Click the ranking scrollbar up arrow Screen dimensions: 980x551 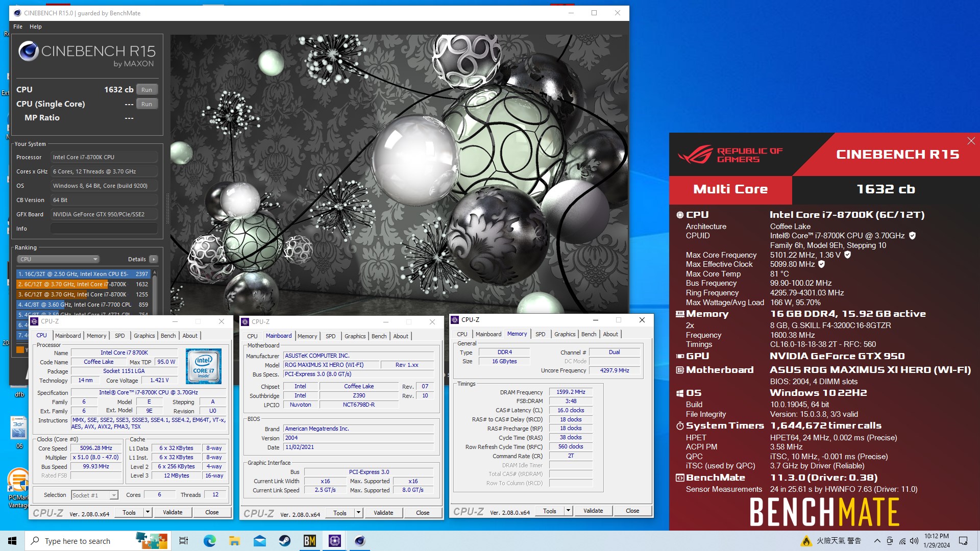154,272
